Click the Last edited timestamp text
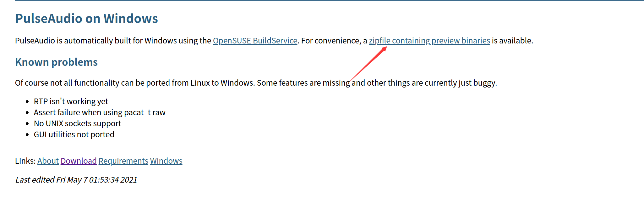The image size is (644, 204). click(76, 180)
